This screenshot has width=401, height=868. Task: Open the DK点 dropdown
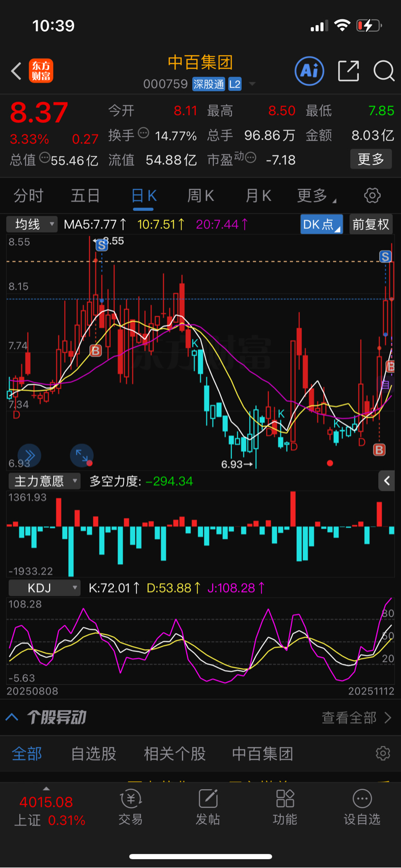tap(322, 224)
